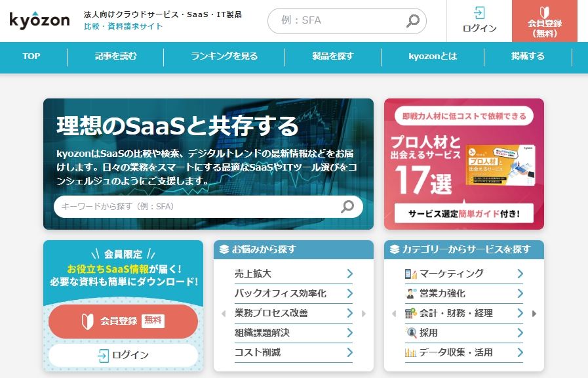The image size is (588, 378).
Task: Click the マーケティング category icon
Action: point(410,274)
